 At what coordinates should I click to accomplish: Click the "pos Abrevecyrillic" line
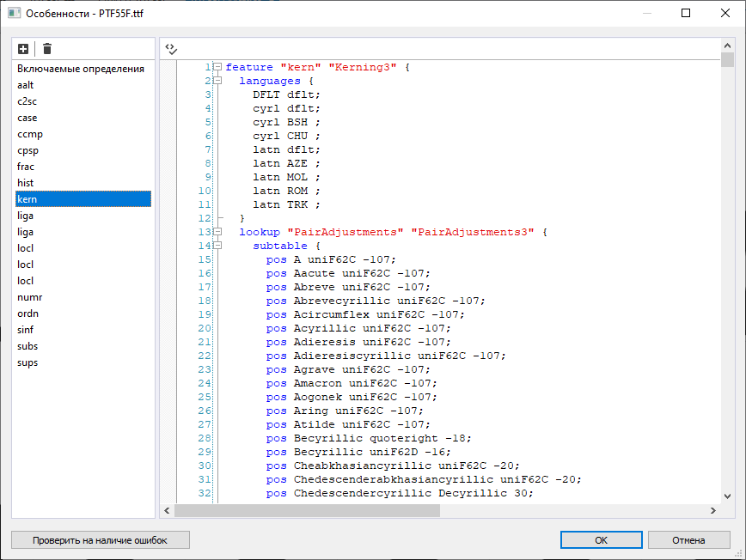[x=376, y=301]
